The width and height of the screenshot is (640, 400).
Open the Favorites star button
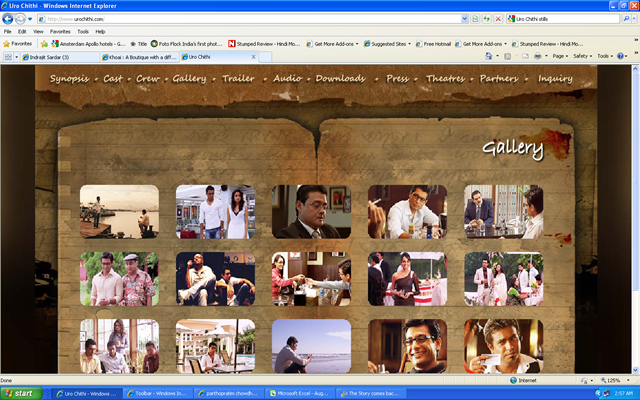(17, 44)
